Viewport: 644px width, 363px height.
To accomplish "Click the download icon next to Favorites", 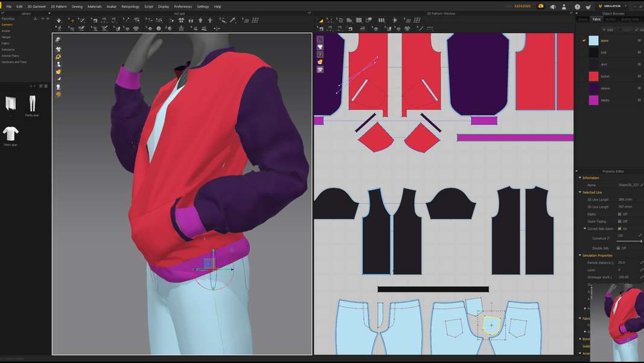I will tap(36, 19).
